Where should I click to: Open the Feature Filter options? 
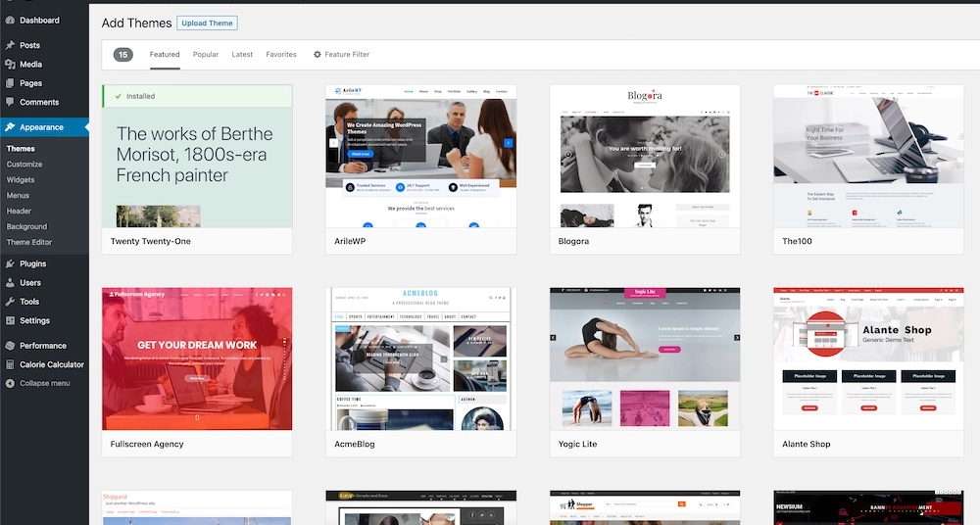point(341,55)
